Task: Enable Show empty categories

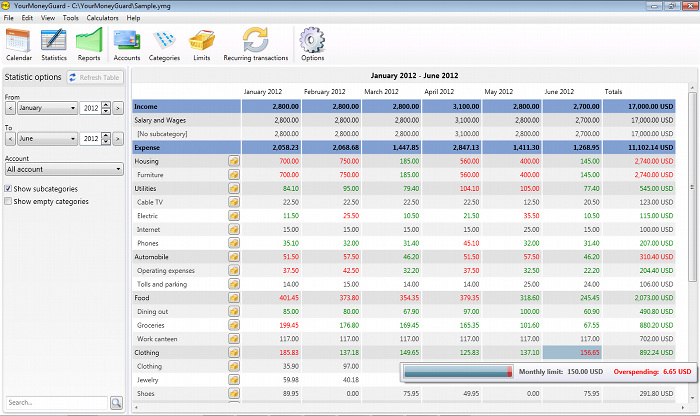Action: 9,201
